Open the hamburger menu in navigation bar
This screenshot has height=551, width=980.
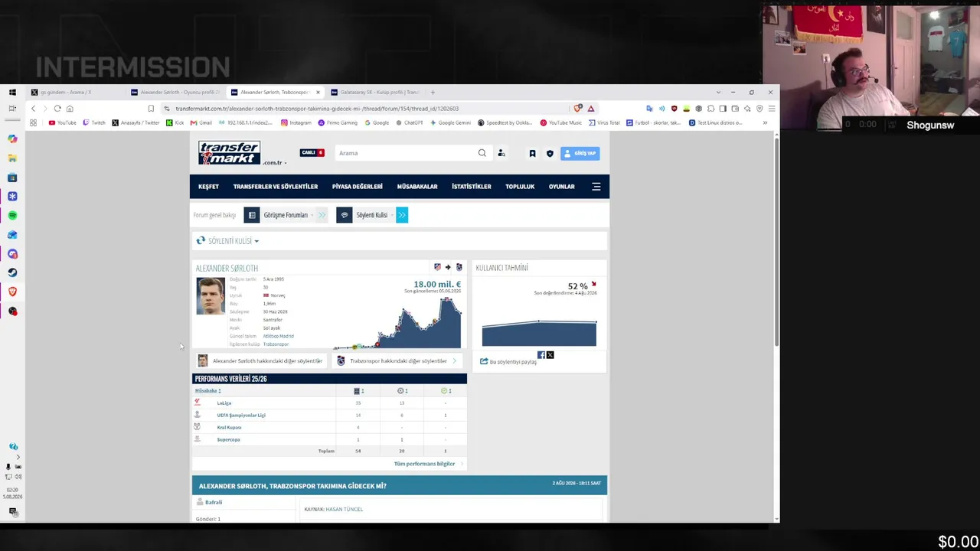pyautogui.click(x=596, y=187)
